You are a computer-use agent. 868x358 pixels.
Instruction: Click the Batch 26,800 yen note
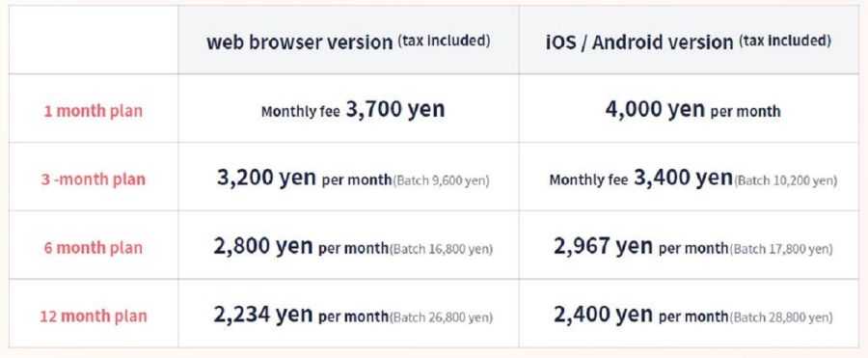(x=441, y=317)
